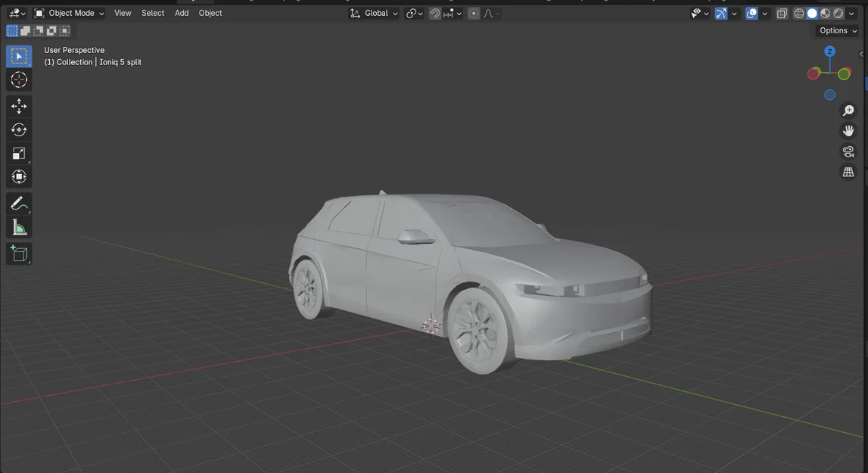Activate the 3D Cursor tool

tap(18, 79)
